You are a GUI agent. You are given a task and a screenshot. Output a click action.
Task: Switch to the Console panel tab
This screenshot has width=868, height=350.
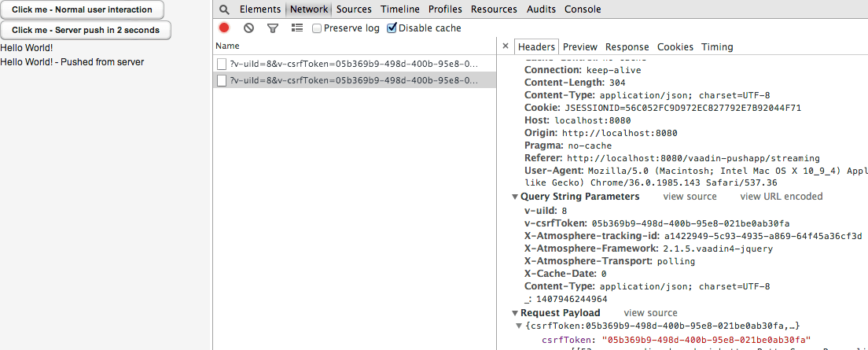583,9
